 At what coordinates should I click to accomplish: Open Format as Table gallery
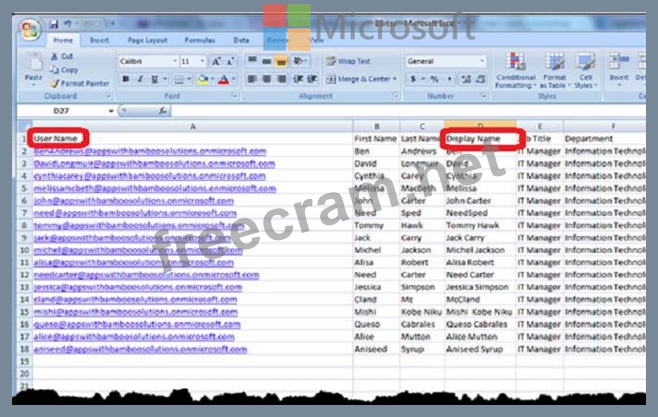(555, 70)
